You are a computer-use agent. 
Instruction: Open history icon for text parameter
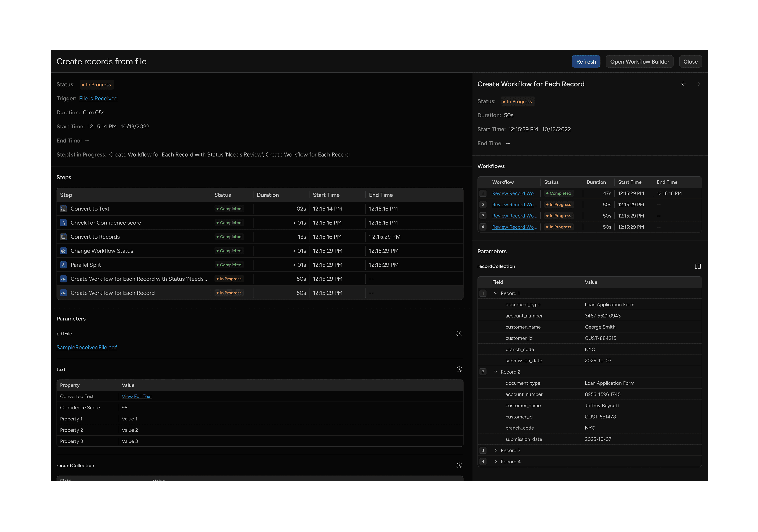click(459, 369)
